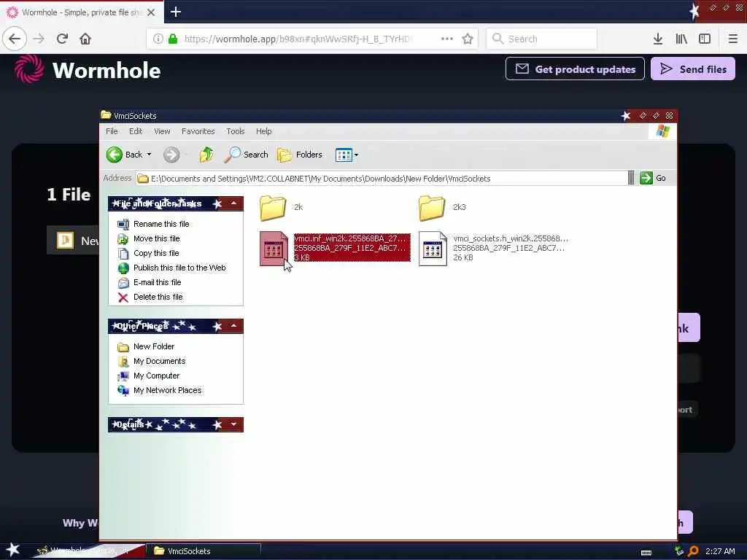Open the Favorites menu
Screen dimensions: 747x560
(x=198, y=131)
